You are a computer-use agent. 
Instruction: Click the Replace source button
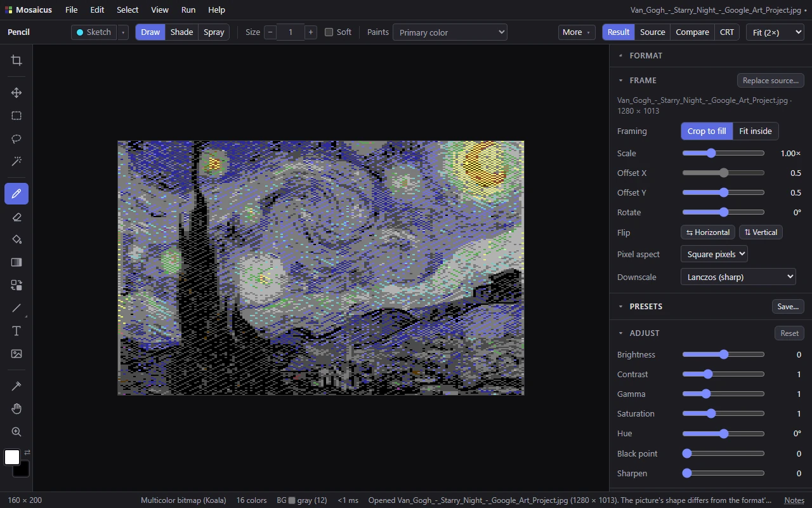pyautogui.click(x=771, y=81)
